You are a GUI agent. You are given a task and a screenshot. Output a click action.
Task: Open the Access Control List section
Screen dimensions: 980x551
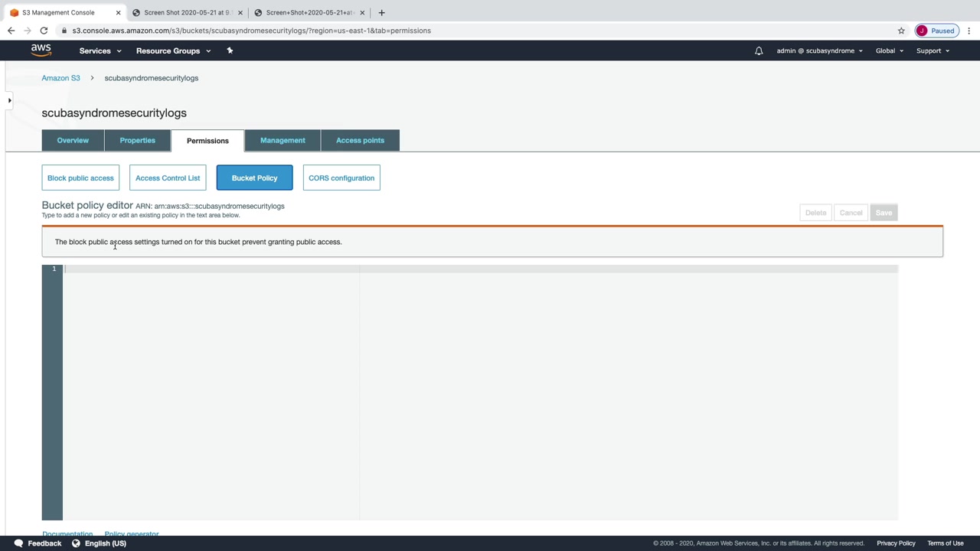click(x=168, y=178)
